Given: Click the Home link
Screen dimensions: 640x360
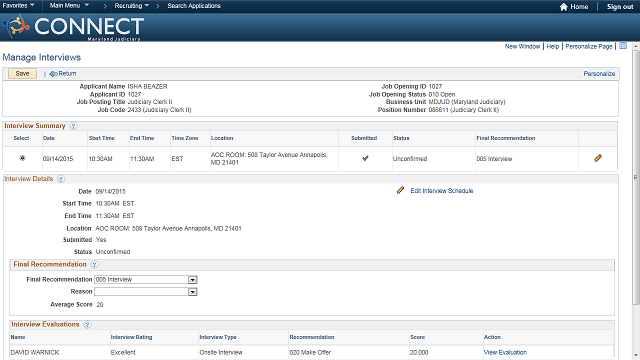Looking at the screenshot, I should click(x=579, y=7).
